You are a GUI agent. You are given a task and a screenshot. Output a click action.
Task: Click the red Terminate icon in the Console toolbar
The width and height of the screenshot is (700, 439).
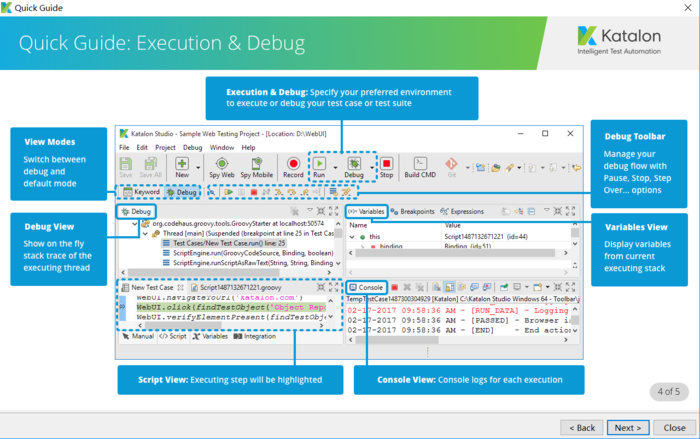[395, 287]
